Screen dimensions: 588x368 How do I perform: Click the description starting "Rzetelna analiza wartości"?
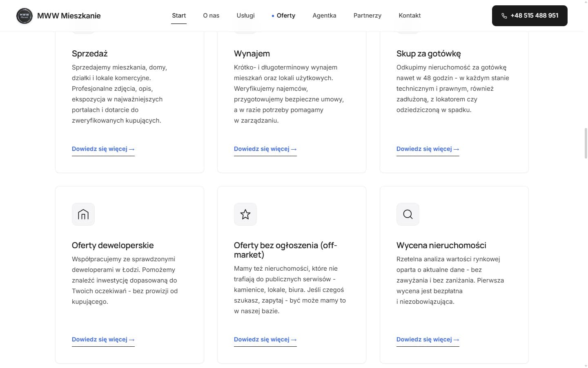[x=450, y=280]
